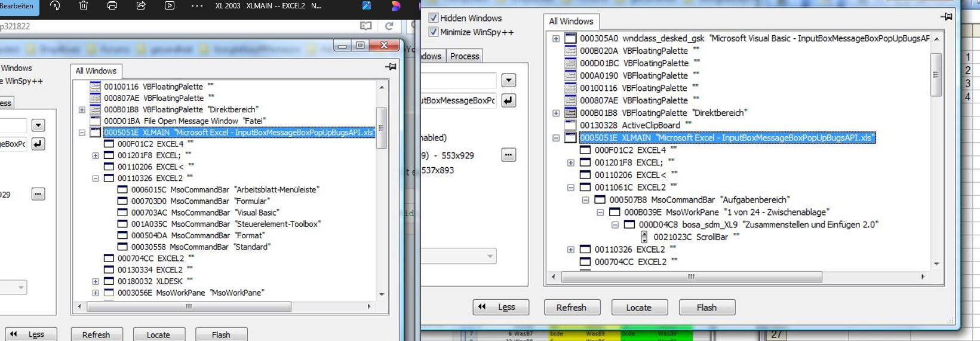Click icon of MsoCommandBar "Visual Basic" row
The height and width of the screenshot is (341, 980).
pyautogui.click(x=122, y=213)
